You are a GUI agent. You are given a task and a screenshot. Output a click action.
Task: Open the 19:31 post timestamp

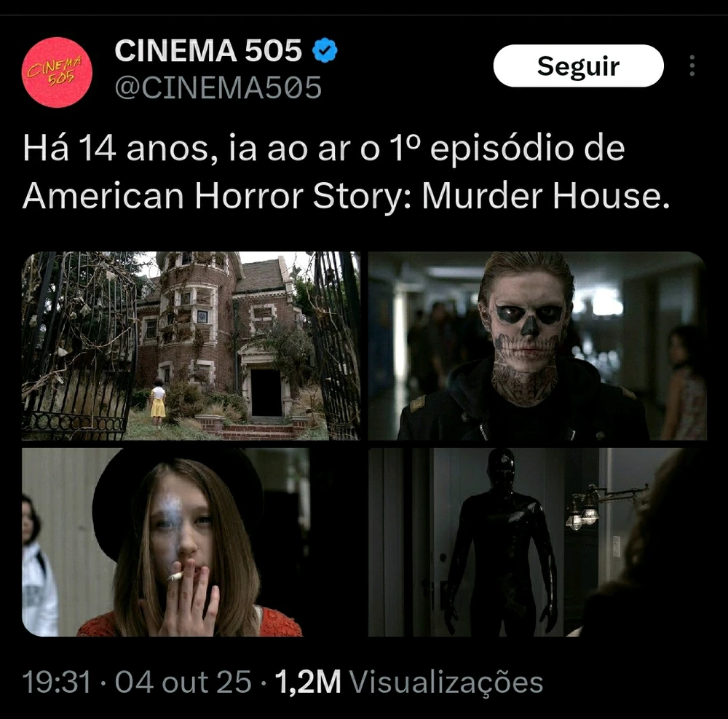pyautogui.click(x=57, y=683)
